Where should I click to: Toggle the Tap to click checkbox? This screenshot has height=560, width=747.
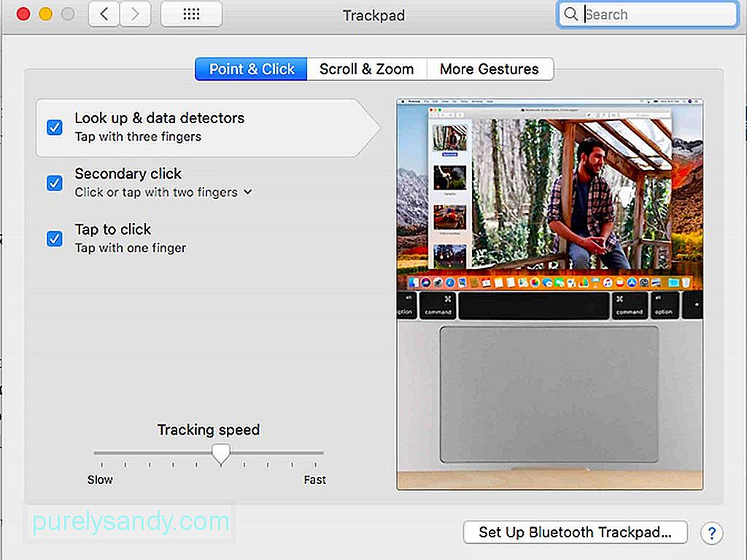[54, 238]
